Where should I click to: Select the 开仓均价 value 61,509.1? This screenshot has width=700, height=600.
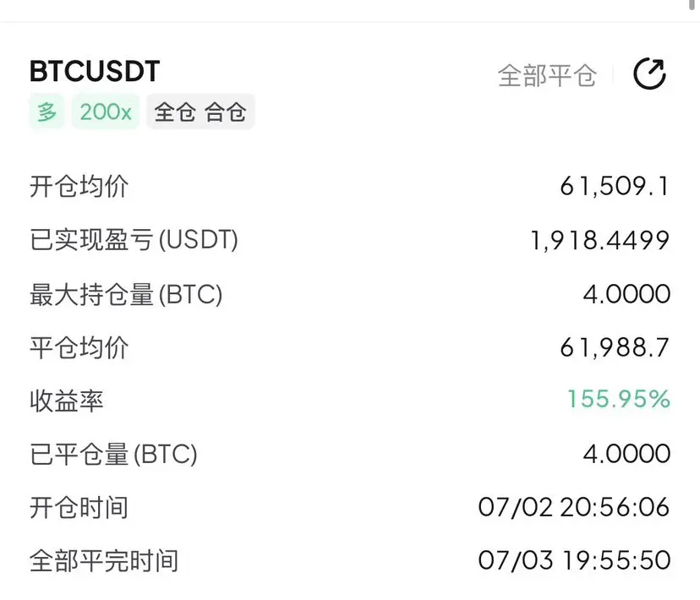(615, 186)
